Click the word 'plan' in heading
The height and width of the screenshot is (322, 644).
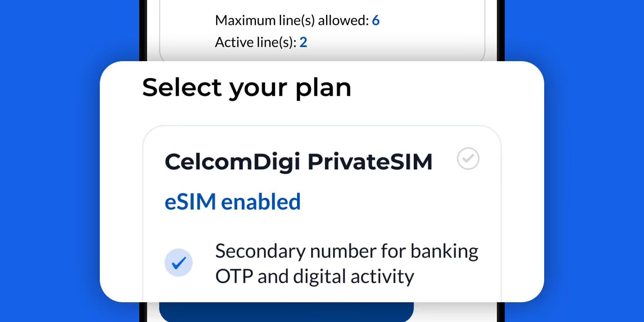click(323, 88)
